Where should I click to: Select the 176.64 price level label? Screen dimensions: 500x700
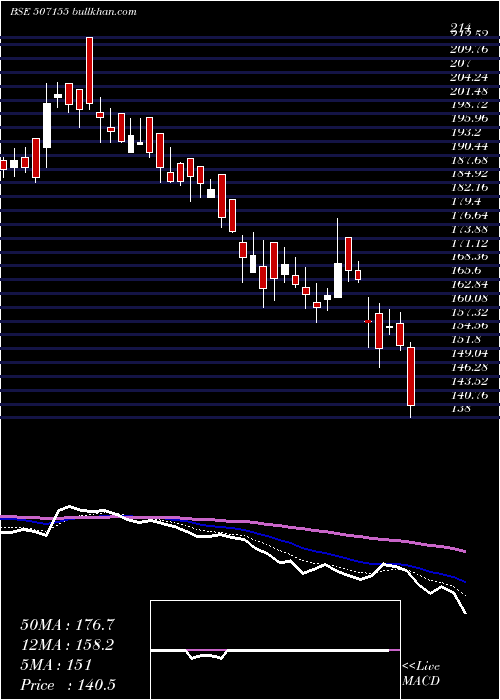pyautogui.click(x=468, y=215)
